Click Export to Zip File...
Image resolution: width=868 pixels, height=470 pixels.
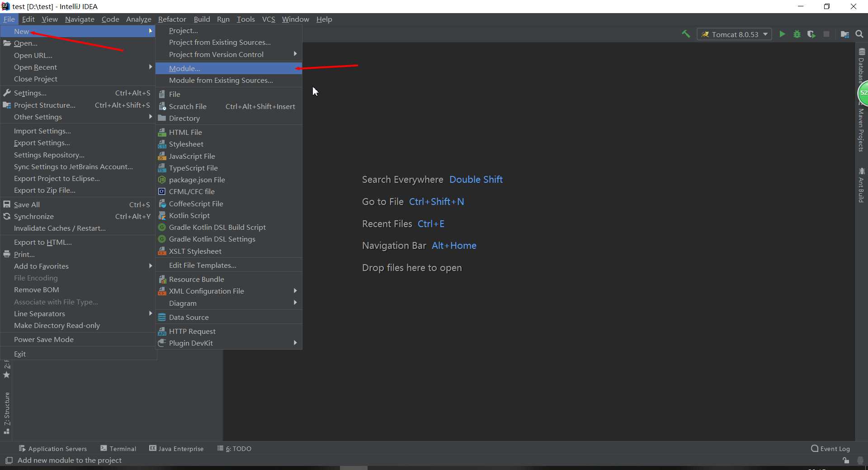78,190
